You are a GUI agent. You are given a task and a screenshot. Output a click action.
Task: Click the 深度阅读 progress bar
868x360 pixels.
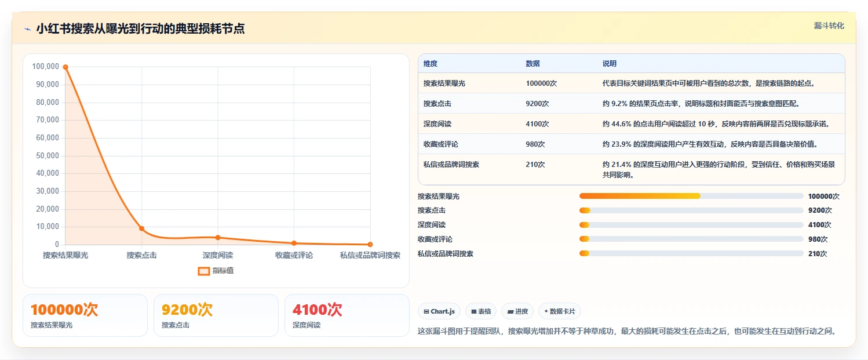[691, 225]
